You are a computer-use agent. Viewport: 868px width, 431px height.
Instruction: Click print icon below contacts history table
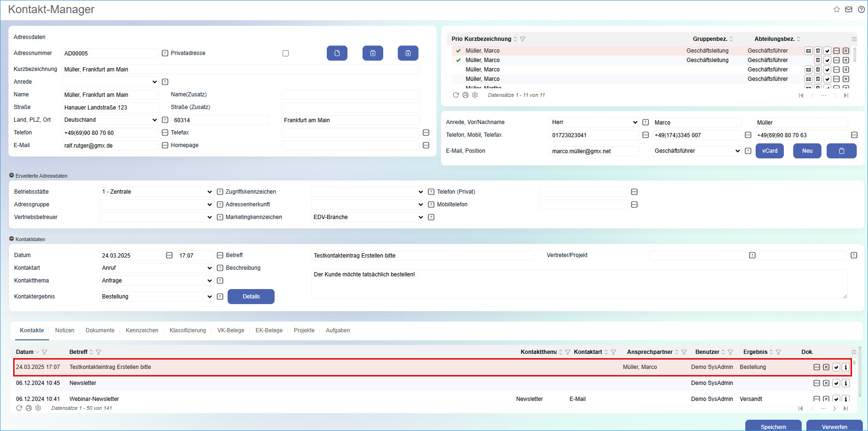click(29, 408)
